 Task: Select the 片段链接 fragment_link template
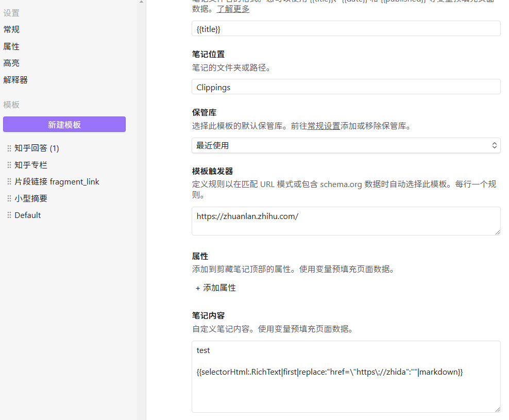[x=57, y=181]
